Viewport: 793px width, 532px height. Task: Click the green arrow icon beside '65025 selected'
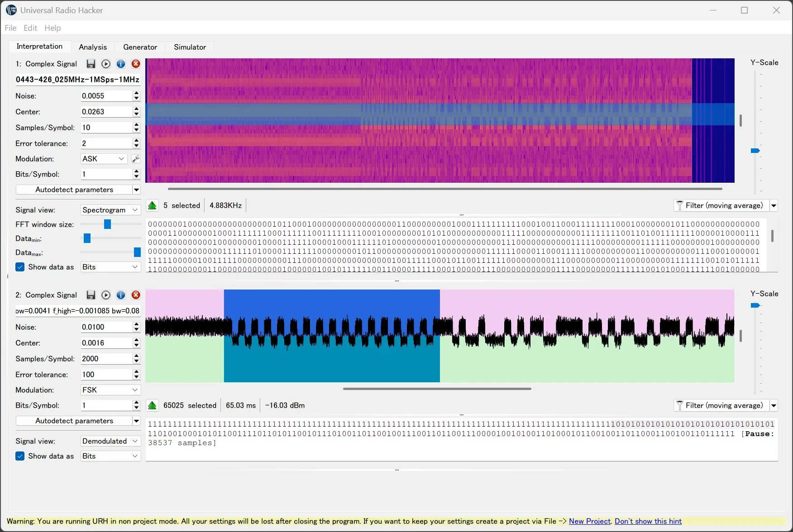pos(153,405)
